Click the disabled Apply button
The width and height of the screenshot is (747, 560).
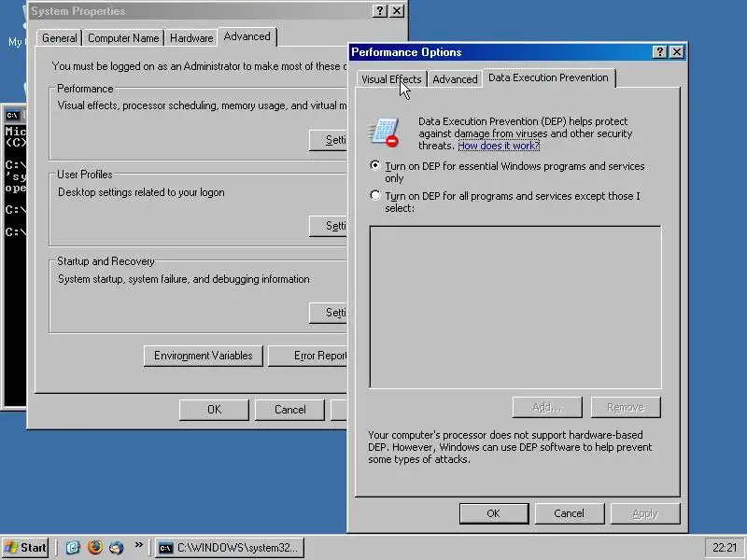tap(645, 513)
